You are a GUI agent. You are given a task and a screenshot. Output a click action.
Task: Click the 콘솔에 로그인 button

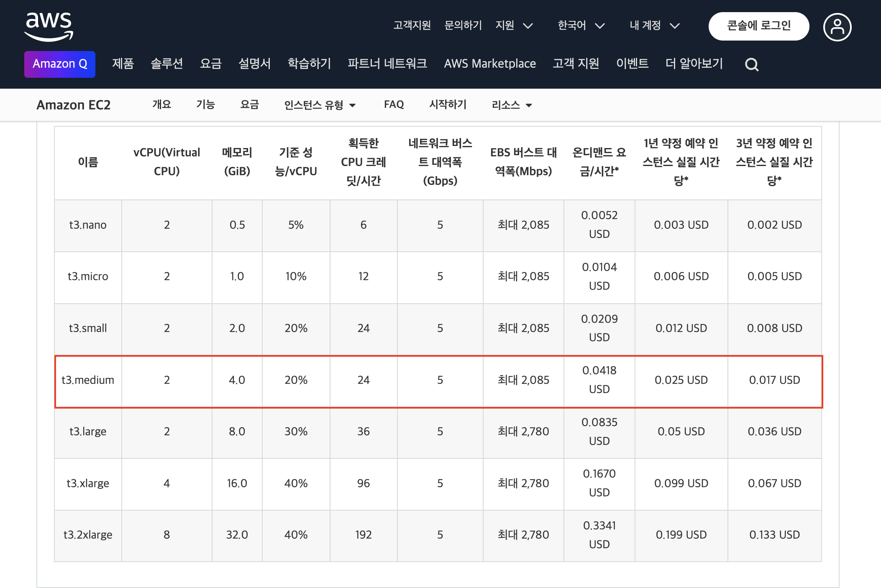coord(758,26)
